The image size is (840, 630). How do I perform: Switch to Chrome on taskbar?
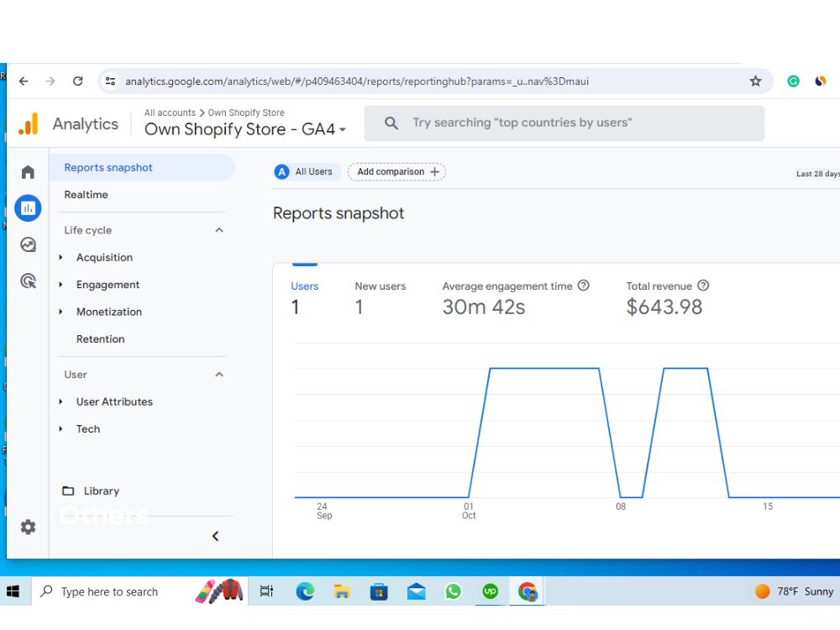point(528,591)
